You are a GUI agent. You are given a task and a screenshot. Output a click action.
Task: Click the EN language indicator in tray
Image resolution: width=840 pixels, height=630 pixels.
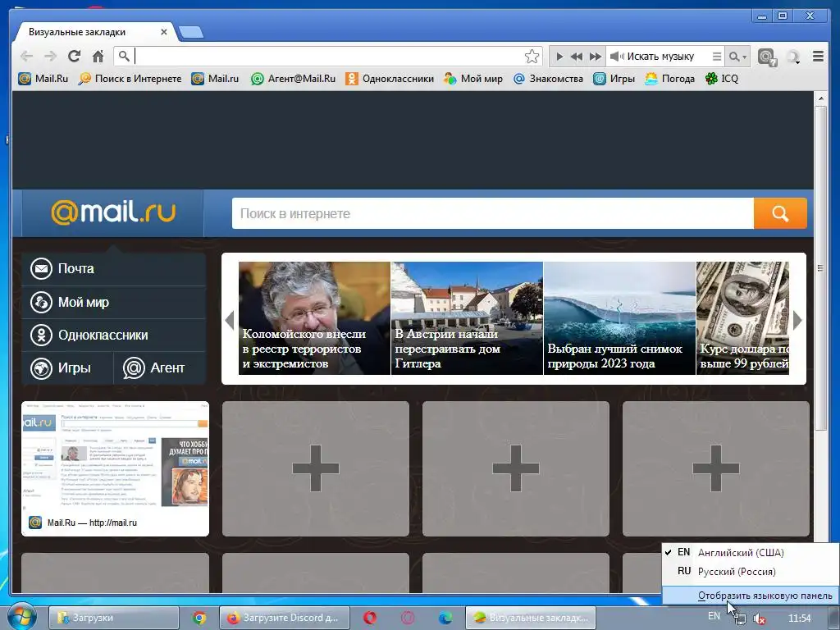tap(714, 616)
